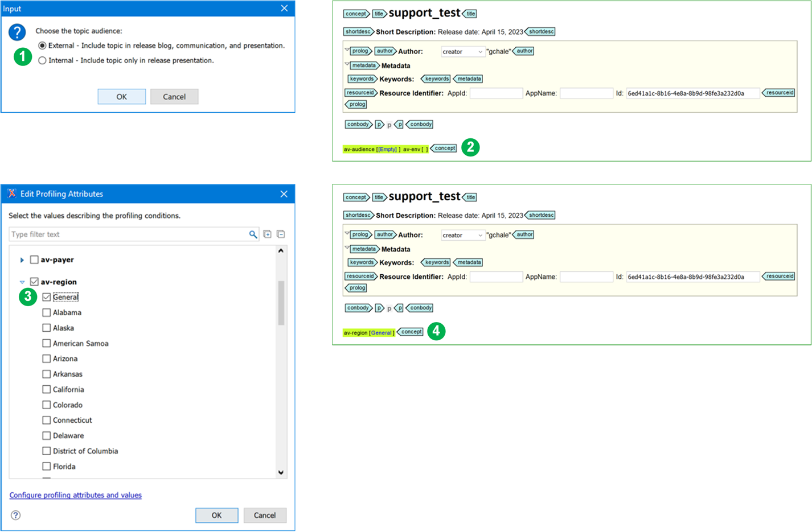Click the blue question mark icon in the Input dialog

coord(17,32)
